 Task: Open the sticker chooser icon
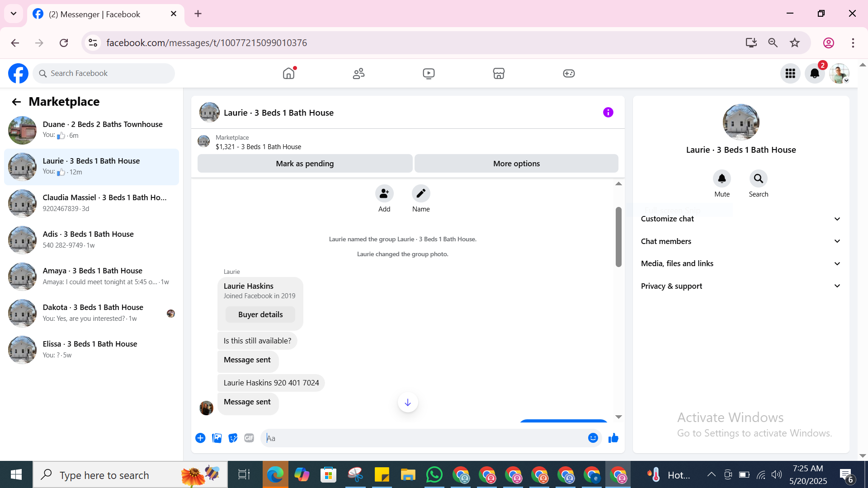point(233,438)
